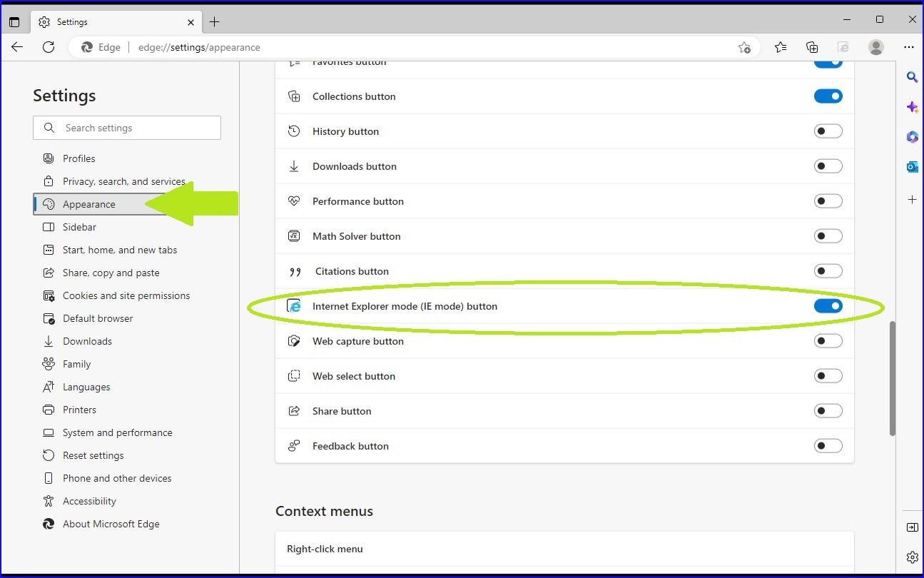This screenshot has width=924, height=578.
Task: Click the Refresh page icon
Action: [x=49, y=47]
